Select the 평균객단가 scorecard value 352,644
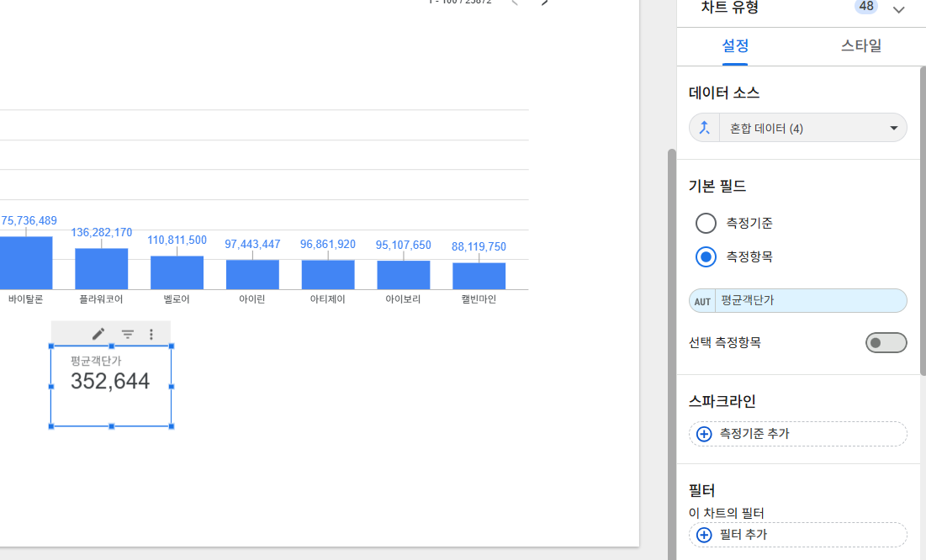The height and width of the screenshot is (560, 926). (x=110, y=381)
